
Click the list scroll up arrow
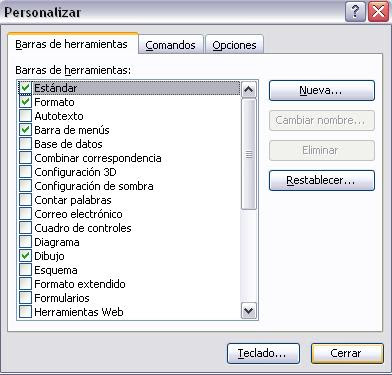pyautogui.click(x=249, y=89)
